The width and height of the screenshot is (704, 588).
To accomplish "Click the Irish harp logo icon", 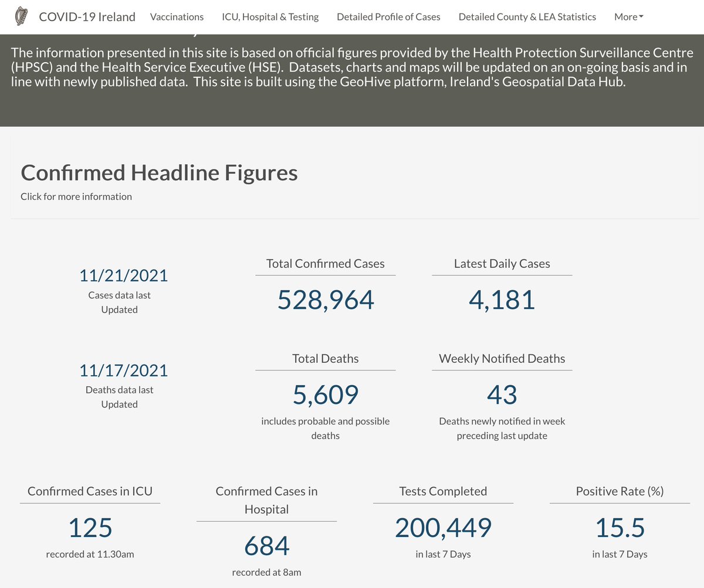I will 21,16.
